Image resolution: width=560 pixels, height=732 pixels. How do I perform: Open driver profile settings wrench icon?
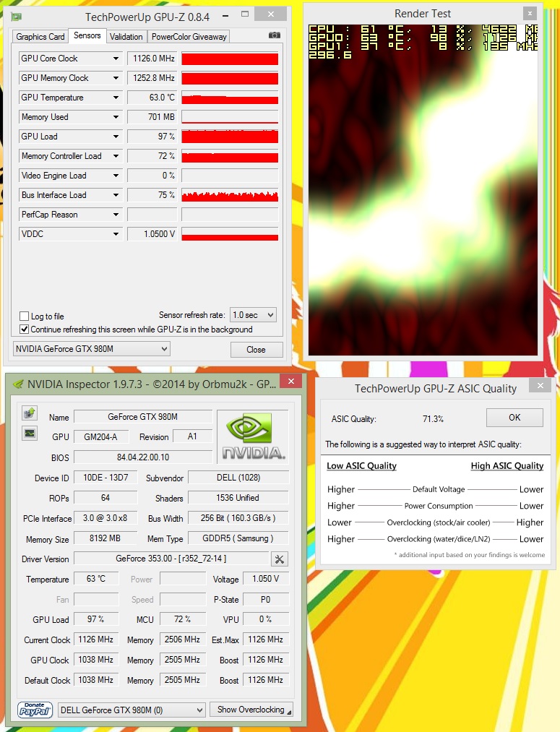[x=280, y=559]
